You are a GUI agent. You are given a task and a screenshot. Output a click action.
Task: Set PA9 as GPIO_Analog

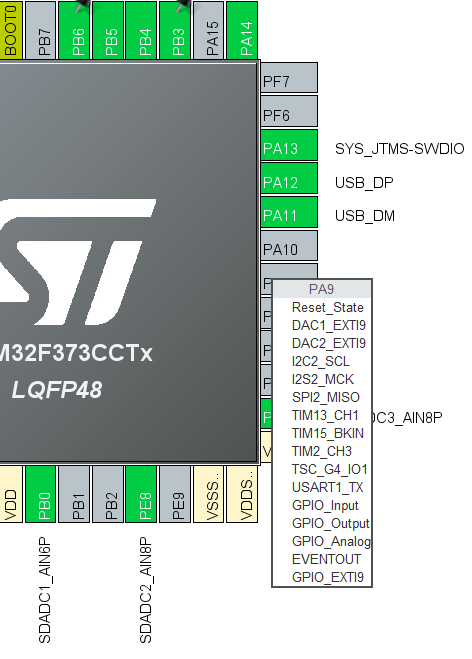(322, 542)
